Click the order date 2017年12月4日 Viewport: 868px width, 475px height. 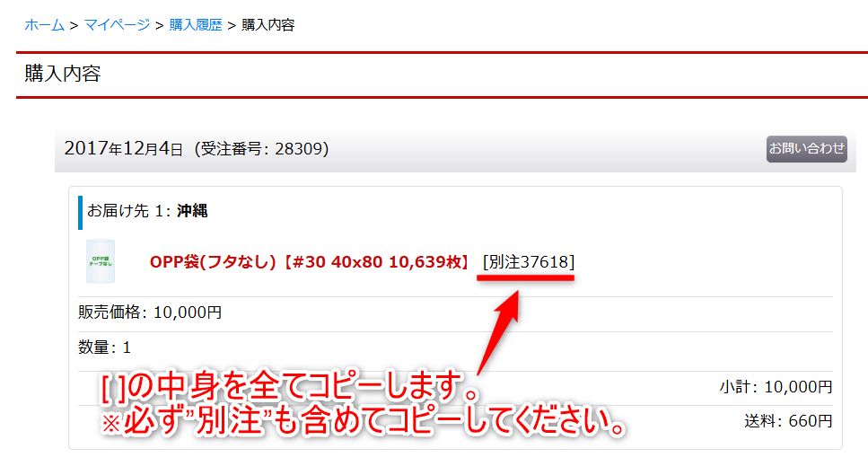(124, 148)
